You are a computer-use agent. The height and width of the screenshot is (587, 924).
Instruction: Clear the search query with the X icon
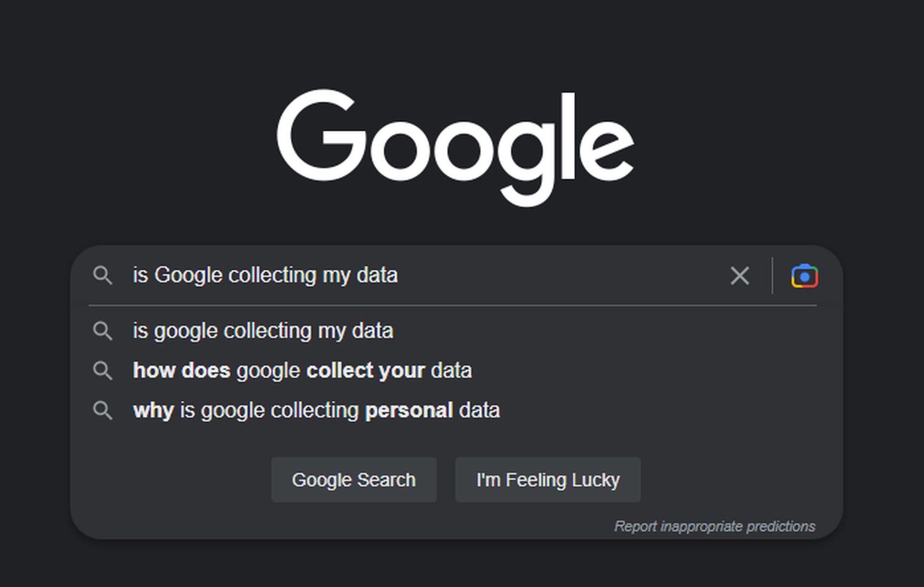[x=740, y=276]
